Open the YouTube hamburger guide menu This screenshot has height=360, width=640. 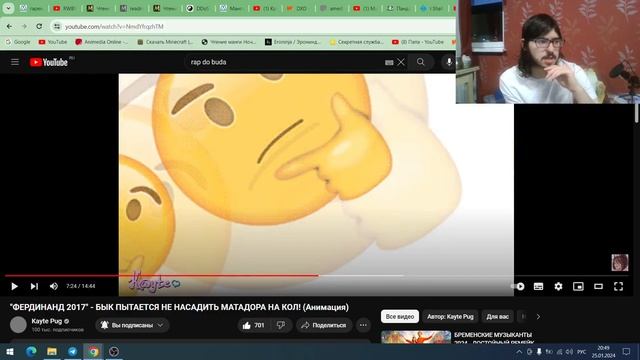tap(15, 62)
